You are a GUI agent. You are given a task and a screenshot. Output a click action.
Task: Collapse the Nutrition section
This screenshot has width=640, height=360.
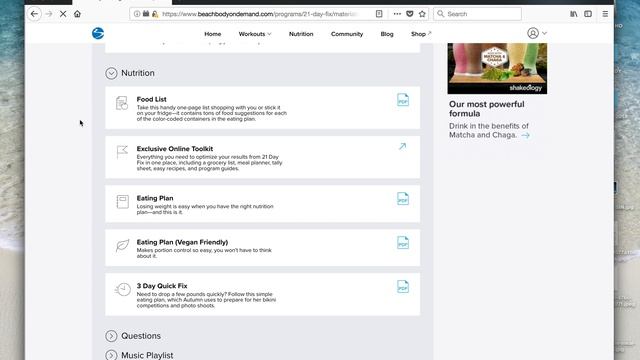point(111,73)
